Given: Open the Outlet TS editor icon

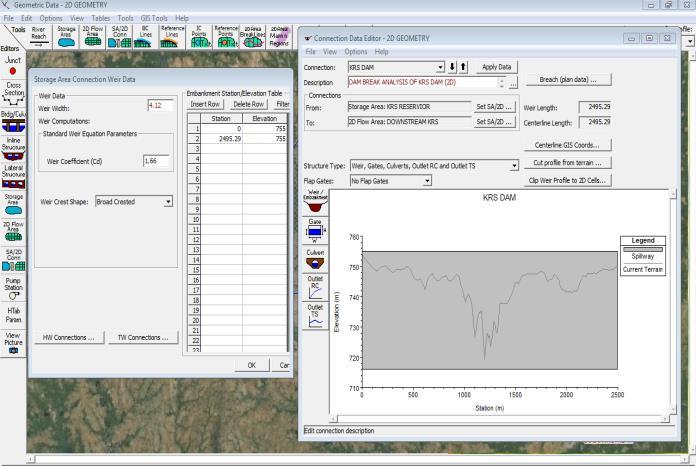Looking at the screenshot, I should click(x=315, y=316).
